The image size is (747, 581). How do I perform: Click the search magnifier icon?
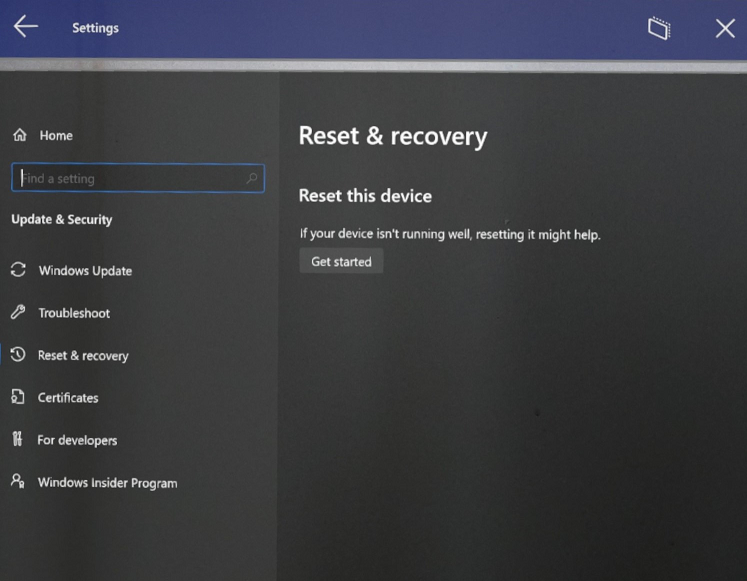click(252, 178)
